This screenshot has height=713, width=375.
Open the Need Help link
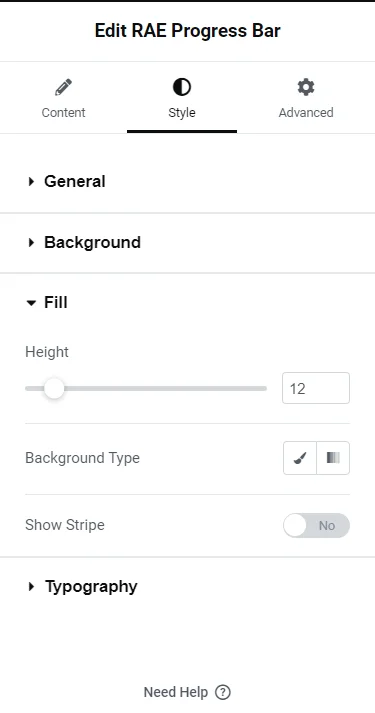(175, 693)
